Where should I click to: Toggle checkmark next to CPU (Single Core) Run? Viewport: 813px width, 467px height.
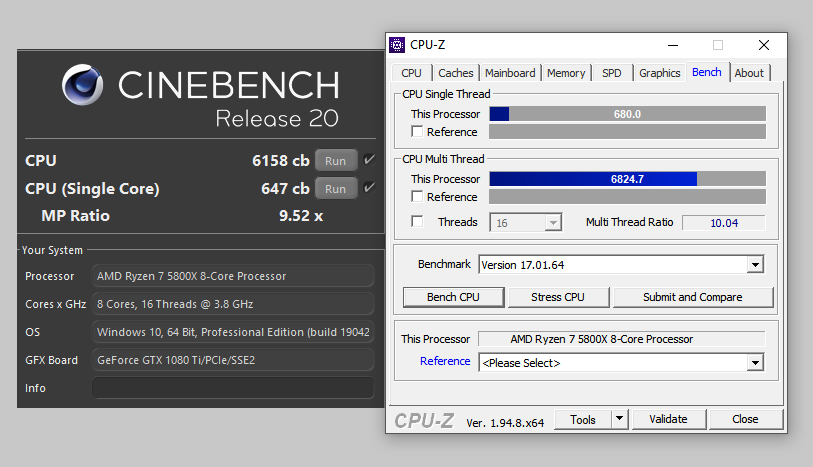[369, 188]
